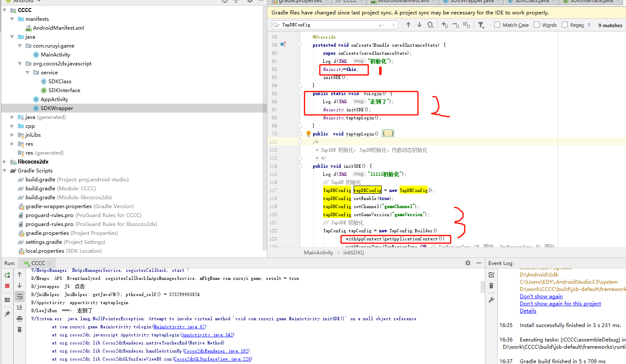Viewport: 626px width, 364px height.
Task: Open the Details link in Event Log
Action: click(528, 311)
